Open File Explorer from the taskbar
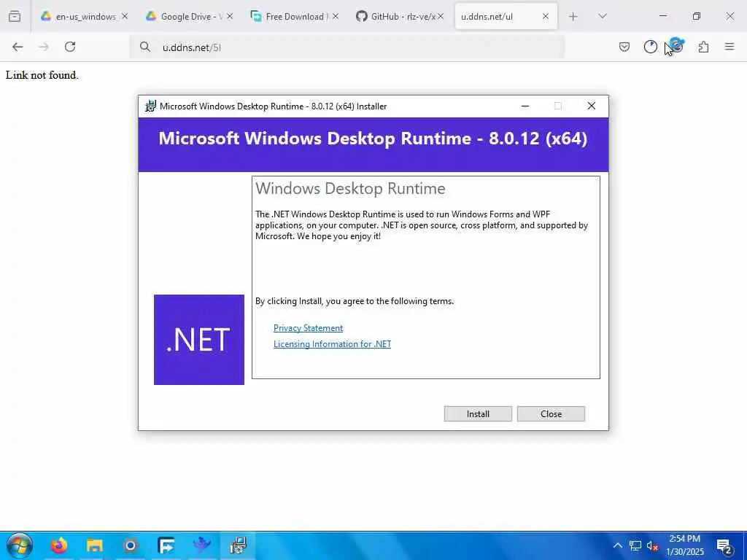747x560 pixels. coord(95,545)
